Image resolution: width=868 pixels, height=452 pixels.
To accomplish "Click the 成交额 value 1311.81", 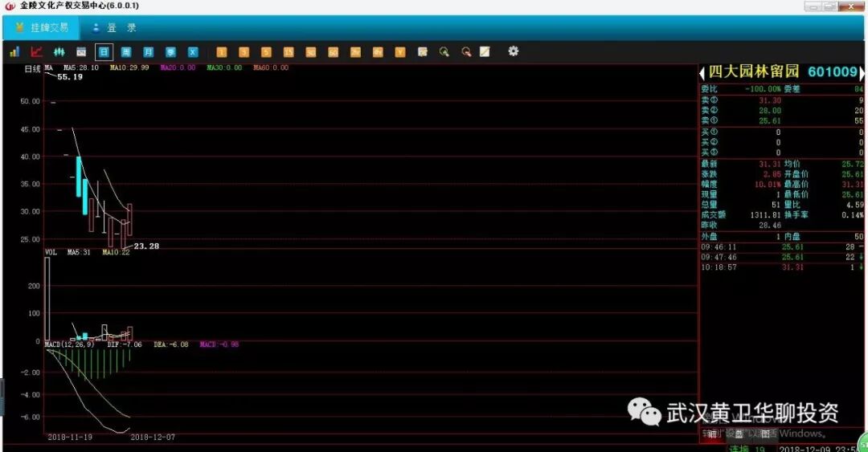I will [x=766, y=214].
